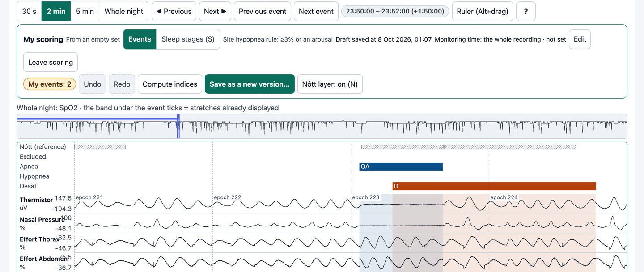Toggle the Nótt layer: on (N) button
The width and height of the screenshot is (644, 272).
pyautogui.click(x=330, y=84)
